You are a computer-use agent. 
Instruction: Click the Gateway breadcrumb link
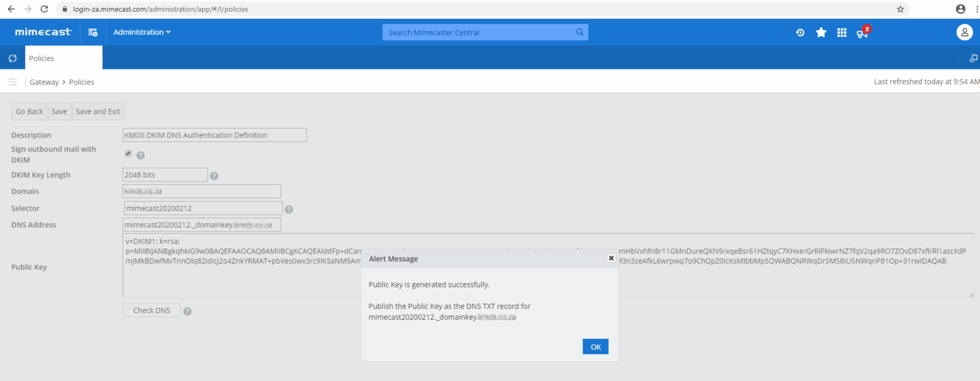44,82
